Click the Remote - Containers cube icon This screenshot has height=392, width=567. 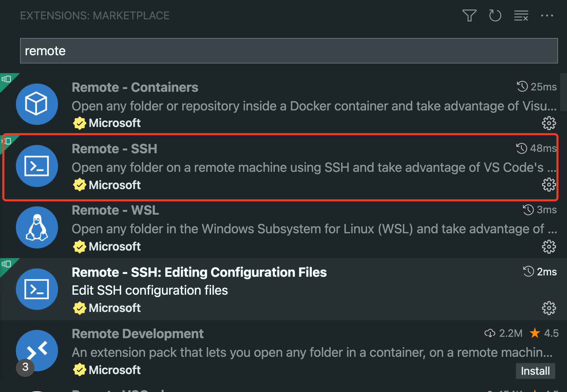tap(37, 104)
